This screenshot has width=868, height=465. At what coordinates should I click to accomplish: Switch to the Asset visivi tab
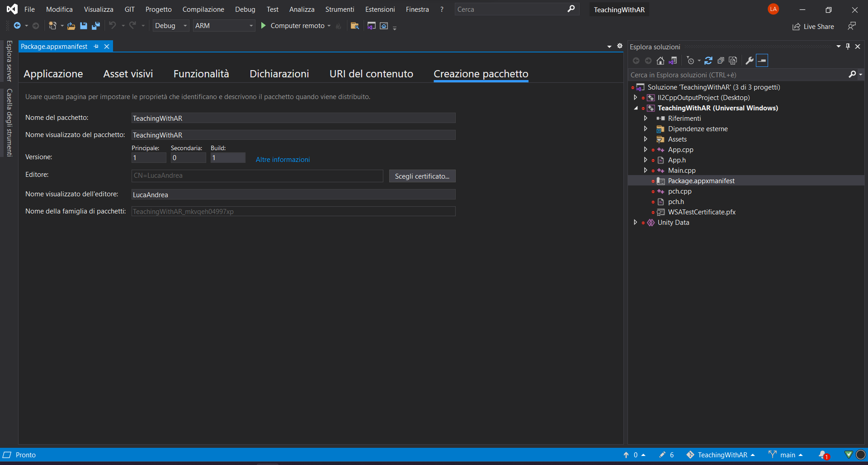tap(128, 74)
